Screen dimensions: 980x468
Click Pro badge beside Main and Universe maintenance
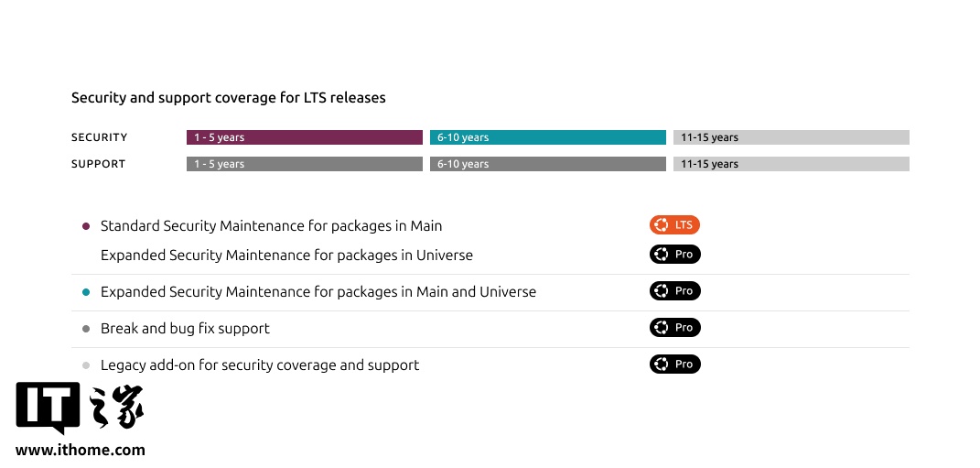[674, 291]
